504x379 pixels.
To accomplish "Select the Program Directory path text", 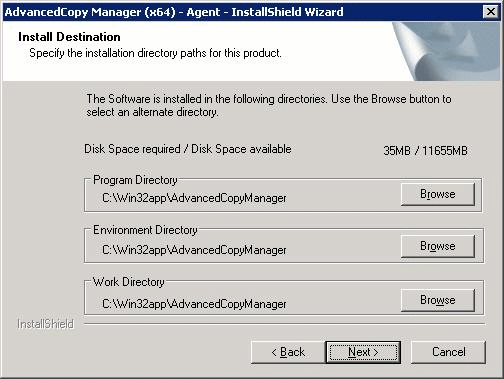I will pyautogui.click(x=194, y=198).
